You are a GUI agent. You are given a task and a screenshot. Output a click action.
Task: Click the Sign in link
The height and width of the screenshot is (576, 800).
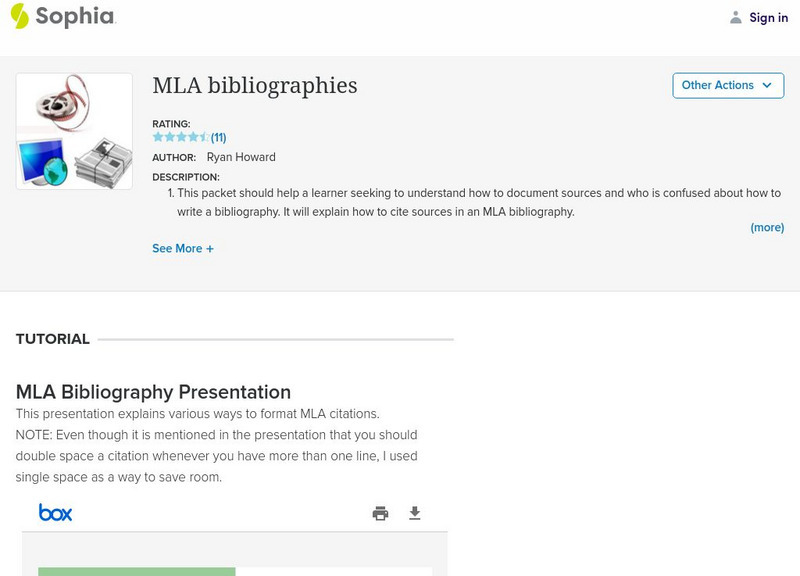click(x=768, y=17)
